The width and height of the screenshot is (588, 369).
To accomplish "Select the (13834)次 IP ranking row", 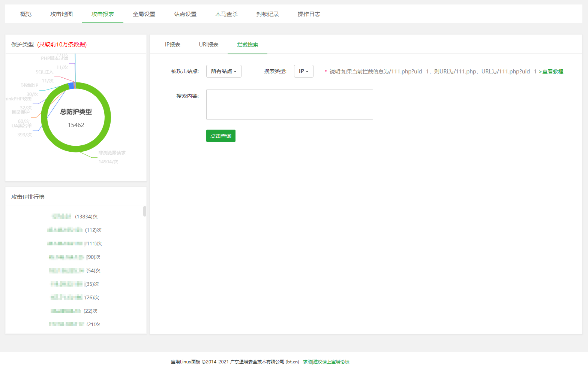I will 75,217.
